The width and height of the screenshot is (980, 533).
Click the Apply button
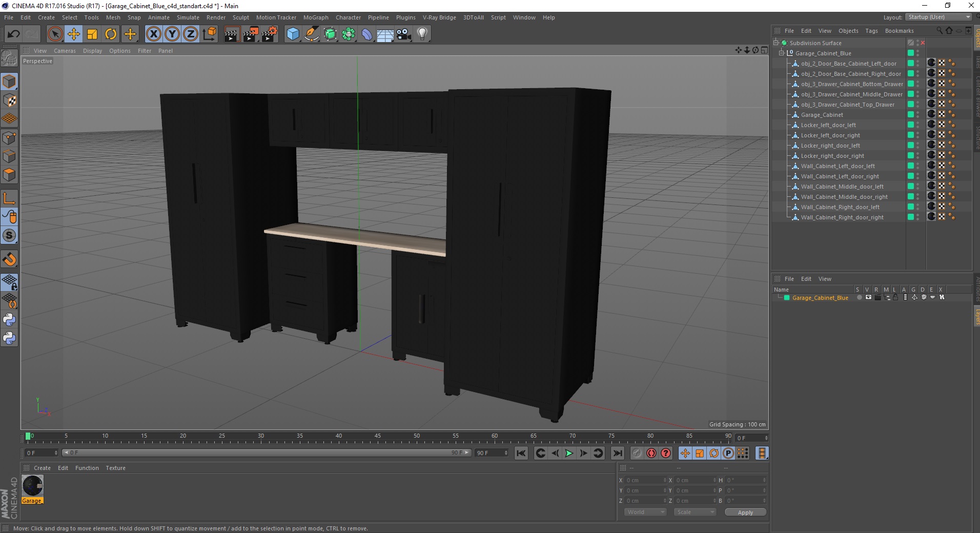coord(745,512)
